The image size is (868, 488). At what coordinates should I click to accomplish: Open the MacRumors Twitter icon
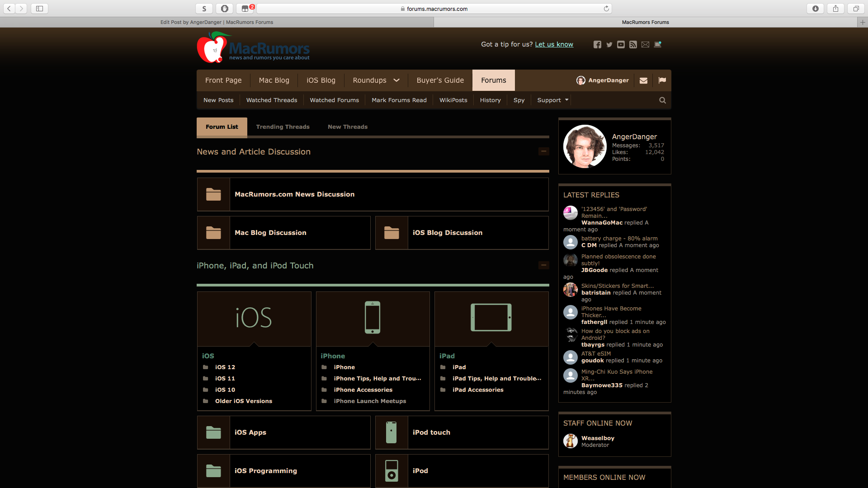[609, 44]
